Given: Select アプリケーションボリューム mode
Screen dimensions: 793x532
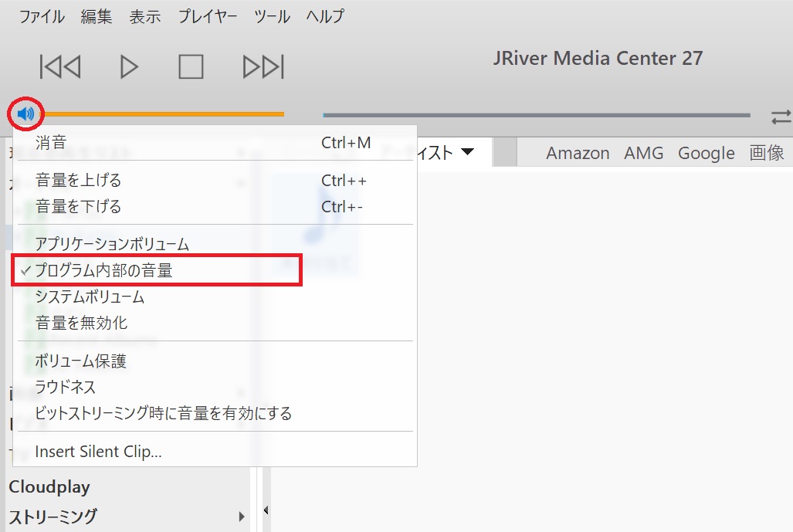Looking at the screenshot, I should tap(215, 244).
